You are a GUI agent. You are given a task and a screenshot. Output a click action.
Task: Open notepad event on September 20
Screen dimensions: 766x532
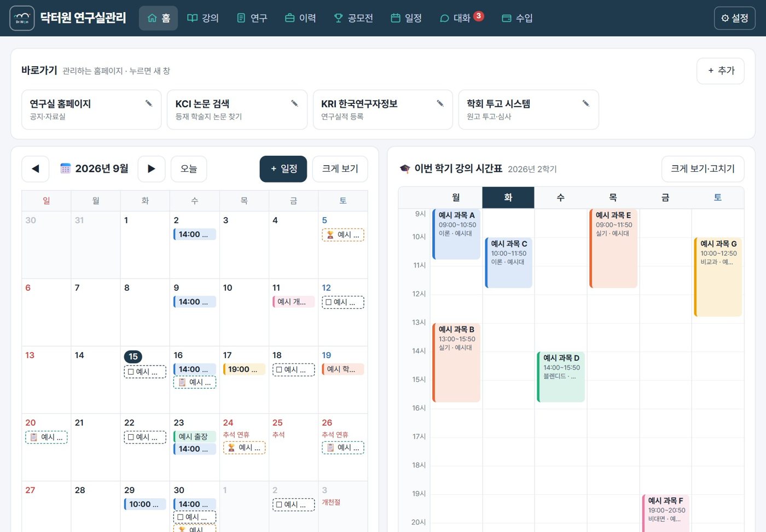pos(47,437)
